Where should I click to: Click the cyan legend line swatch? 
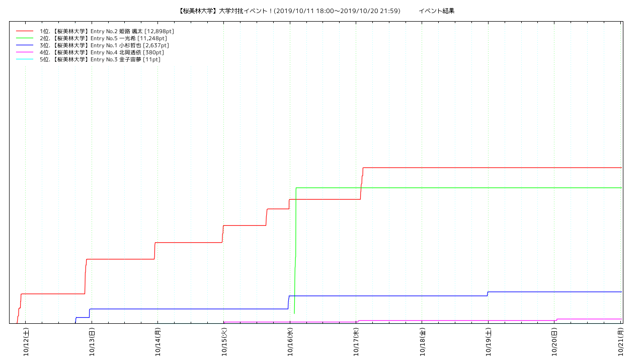coord(25,59)
